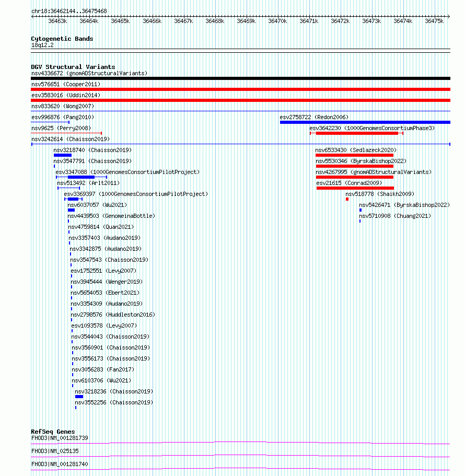Click the red bar under esv21615
Screen dimensions: 465x476
[x=355, y=188]
